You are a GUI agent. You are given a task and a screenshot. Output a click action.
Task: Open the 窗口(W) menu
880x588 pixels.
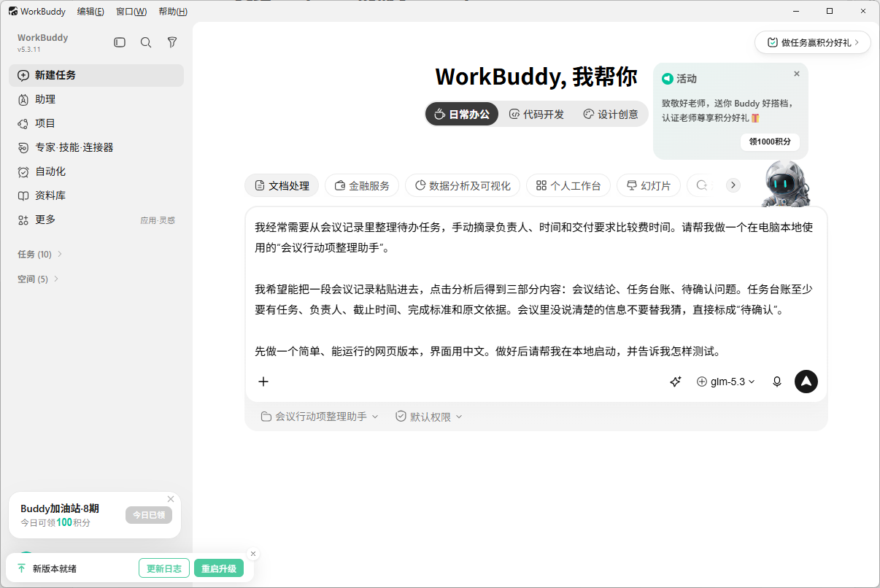(131, 11)
